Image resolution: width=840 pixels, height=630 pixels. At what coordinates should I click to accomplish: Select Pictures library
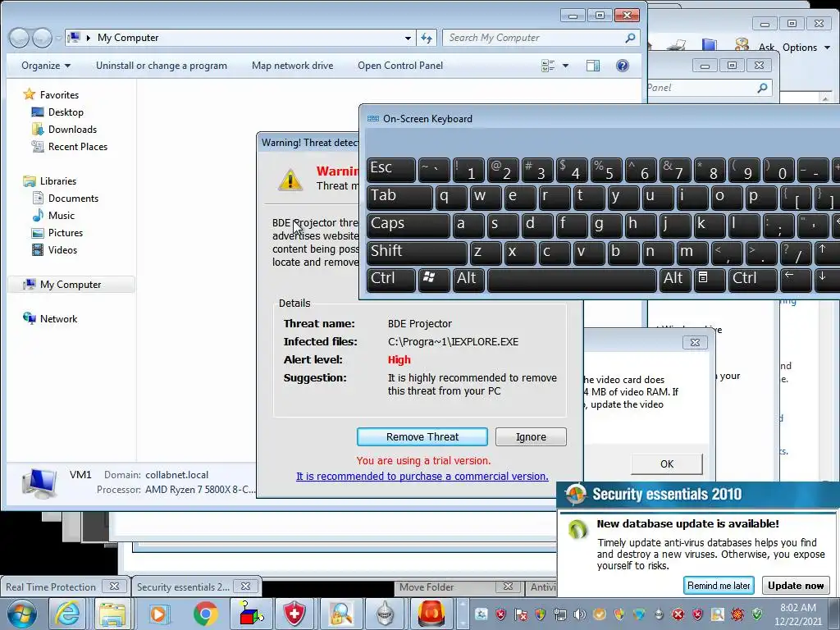pyautogui.click(x=66, y=232)
